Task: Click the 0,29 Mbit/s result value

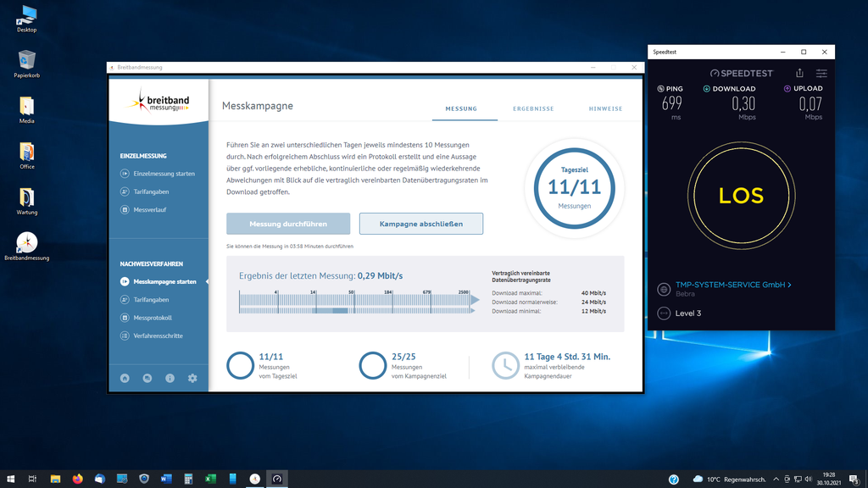Action: pos(380,275)
